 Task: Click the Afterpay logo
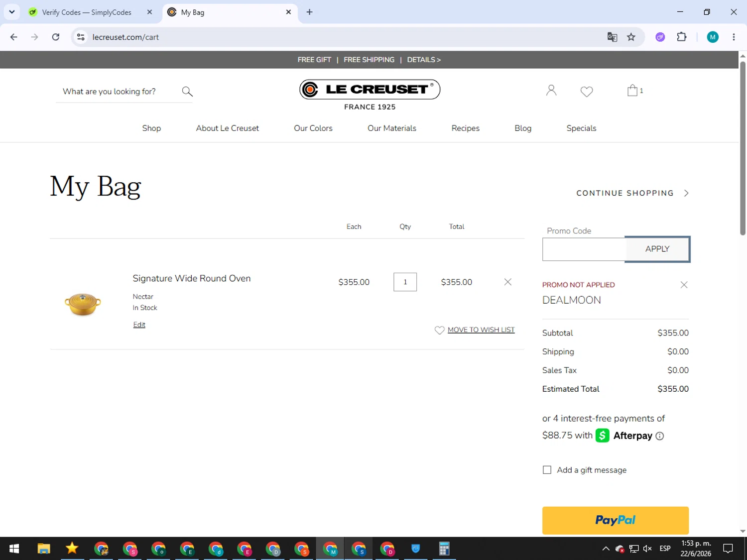pos(624,436)
